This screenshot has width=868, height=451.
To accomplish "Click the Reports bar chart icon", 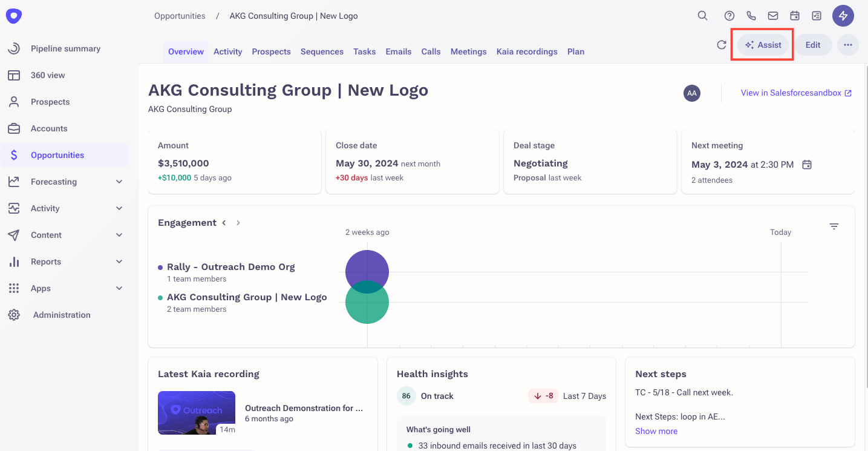I will [x=14, y=262].
